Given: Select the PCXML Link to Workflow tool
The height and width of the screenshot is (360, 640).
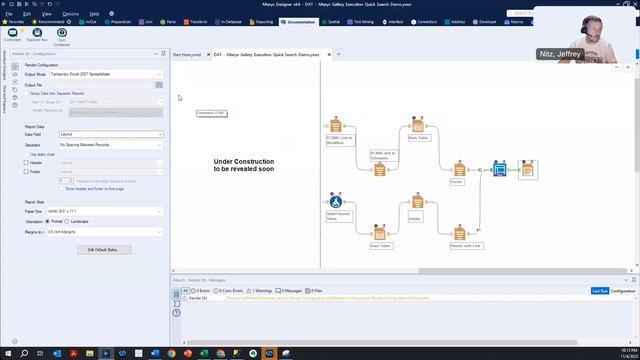Looking at the screenshot, I should point(336,125).
